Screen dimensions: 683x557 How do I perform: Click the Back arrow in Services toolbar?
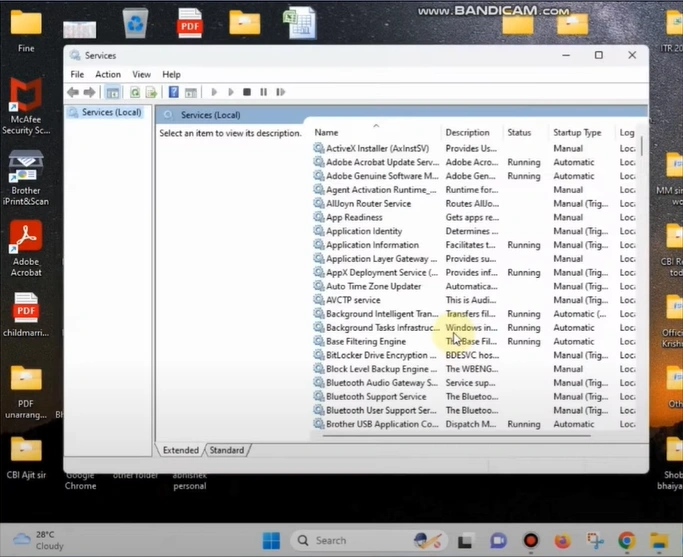click(73, 92)
